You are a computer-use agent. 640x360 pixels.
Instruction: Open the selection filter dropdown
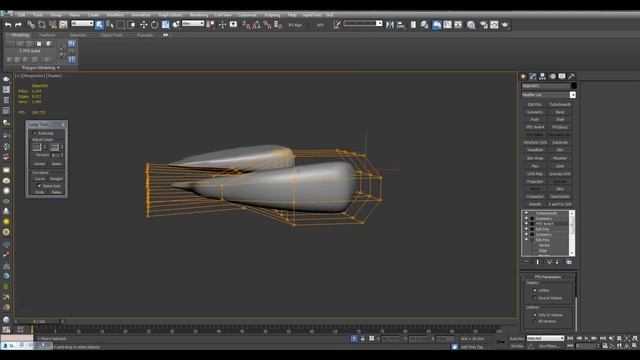[x=82, y=24]
